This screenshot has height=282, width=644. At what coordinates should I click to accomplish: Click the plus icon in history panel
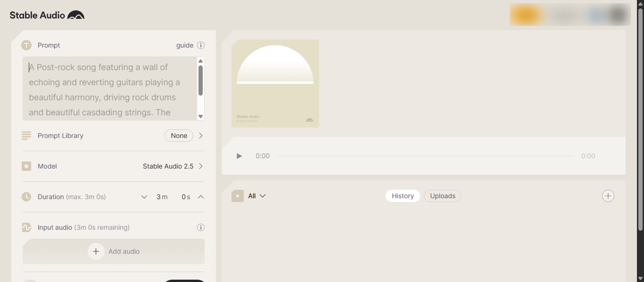click(608, 196)
